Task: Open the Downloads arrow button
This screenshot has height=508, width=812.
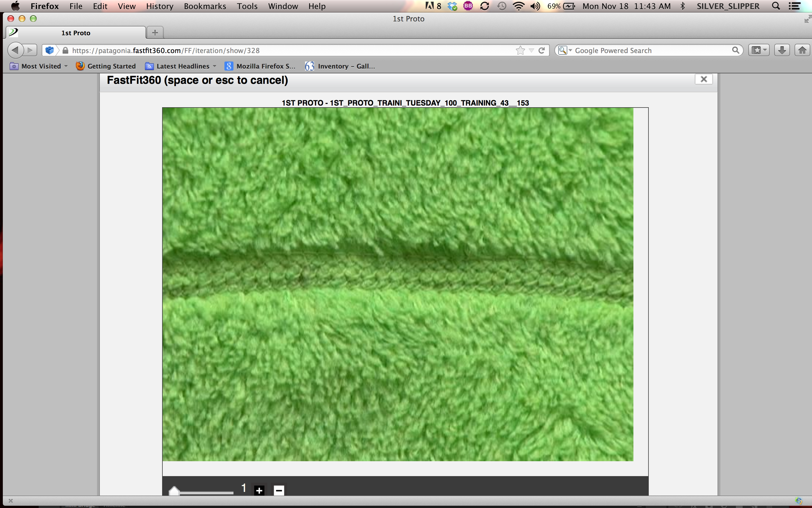Action: tap(782, 51)
